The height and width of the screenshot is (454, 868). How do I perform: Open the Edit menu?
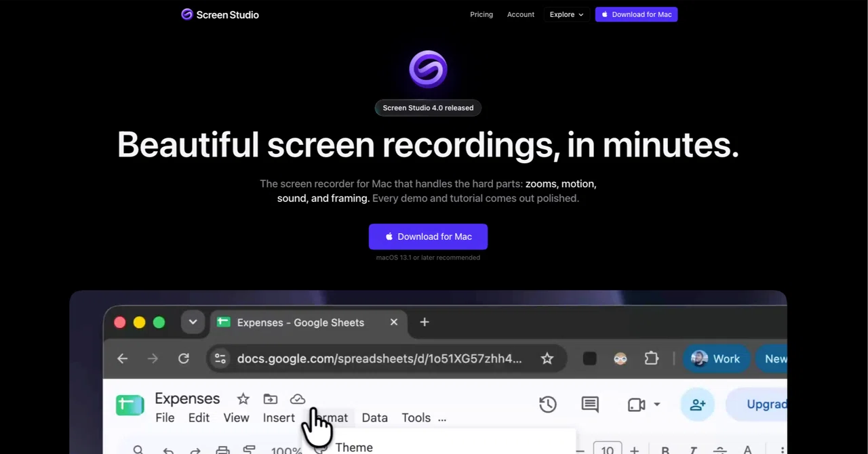pyautogui.click(x=199, y=417)
